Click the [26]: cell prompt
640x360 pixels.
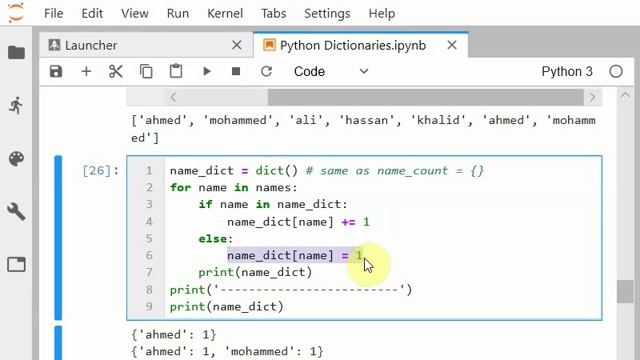[100, 171]
